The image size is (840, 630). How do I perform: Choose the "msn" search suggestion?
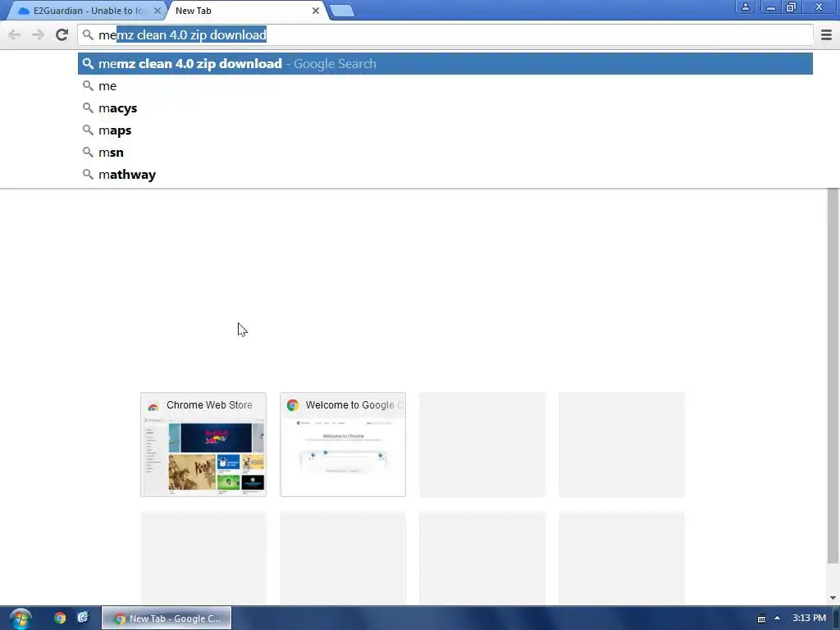(445, 152)
